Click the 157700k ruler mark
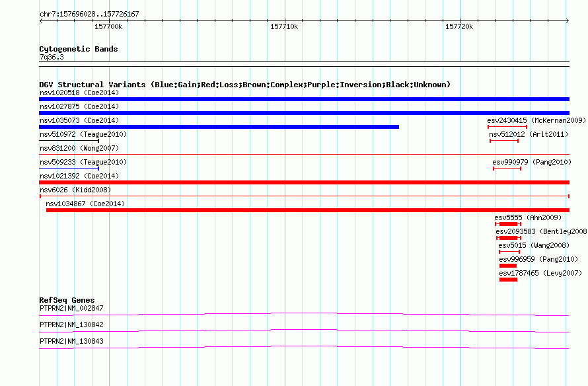 108,26
